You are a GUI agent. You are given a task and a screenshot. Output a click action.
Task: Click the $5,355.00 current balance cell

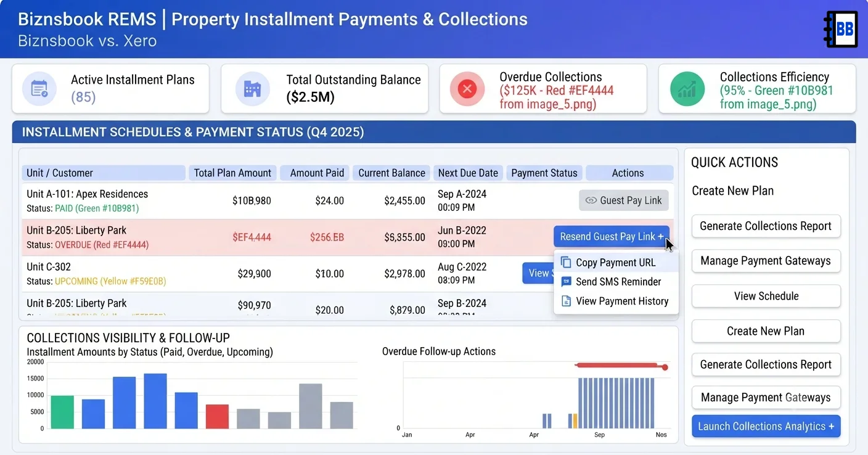tap(404, 237)
